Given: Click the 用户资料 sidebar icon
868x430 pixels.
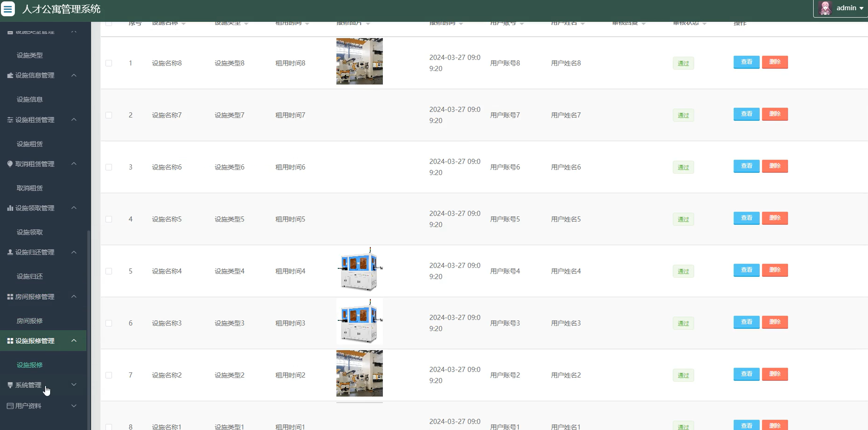Looking at the screenshot, I should pyautogui.click(x=10, y=406).
